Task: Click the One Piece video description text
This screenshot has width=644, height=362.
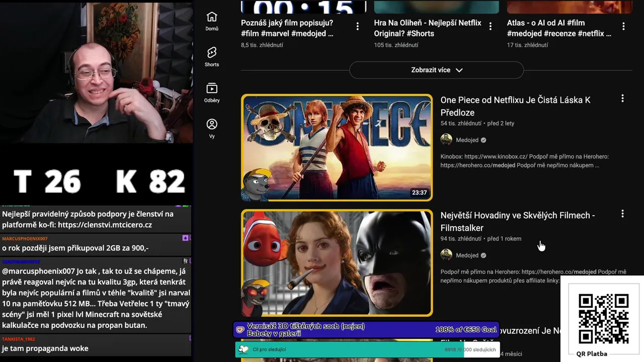Action: pos(524,161)
